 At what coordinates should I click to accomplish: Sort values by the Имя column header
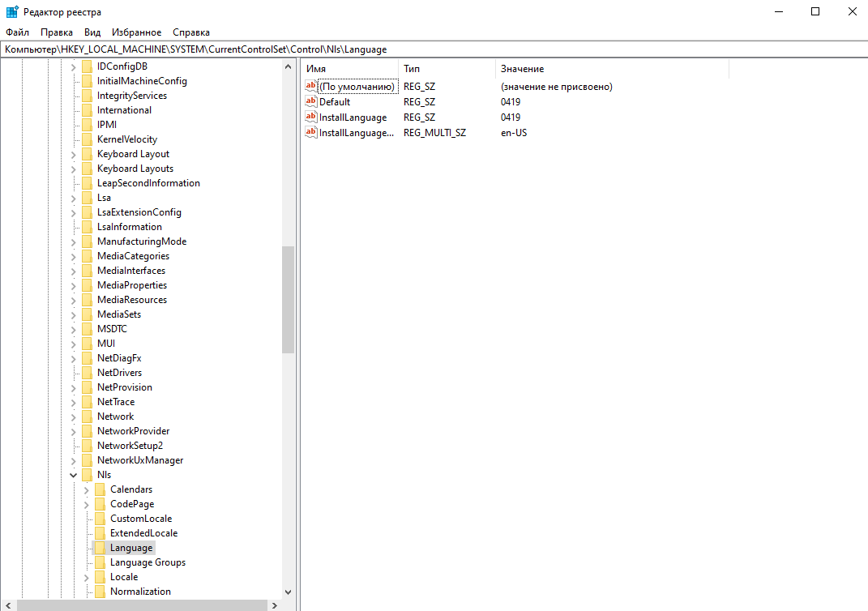click(x=350, y=69)
